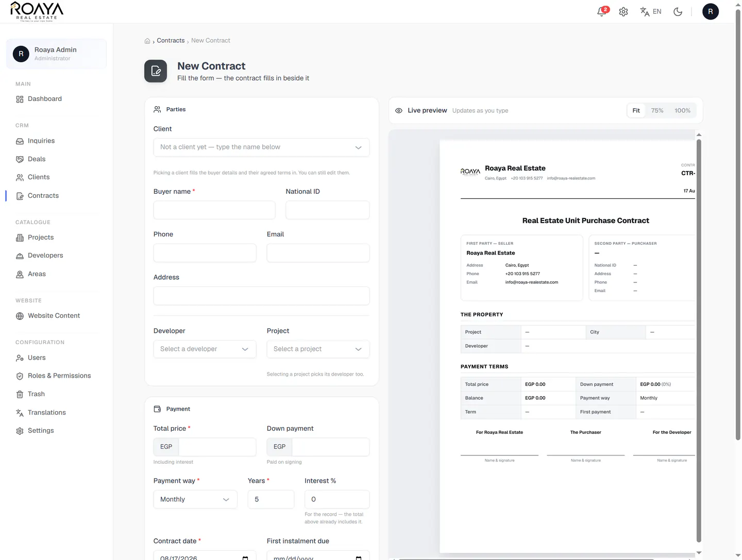Click the 'THE PROPERTY' heading in preview

pyautogui.click(x=482, y=314)
